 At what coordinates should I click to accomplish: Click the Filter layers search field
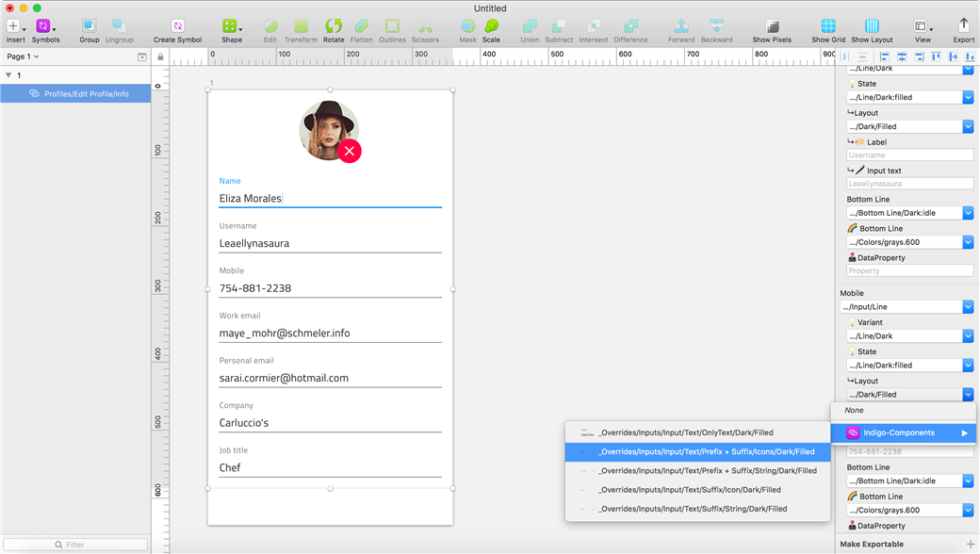(x=75, y=545)
